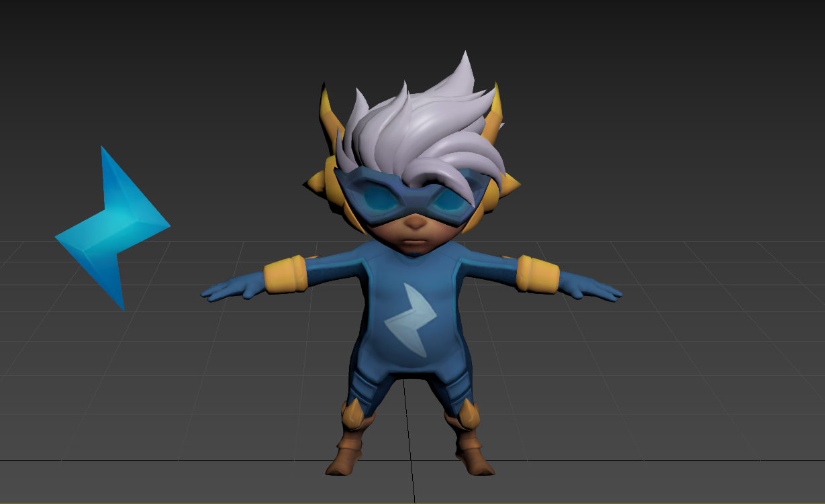Click the blue gloved hand on screen right
This screenshot has height=504, width=825.
coord(591,289)
